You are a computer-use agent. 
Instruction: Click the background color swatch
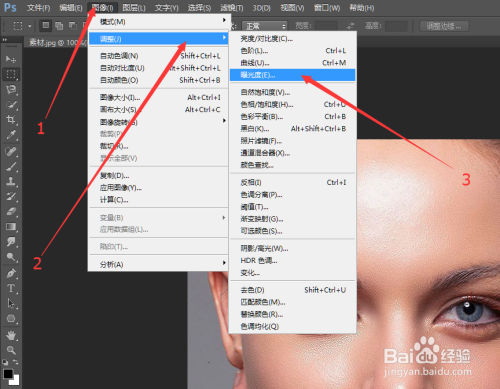pyautogui.click(x=15, y=381)
